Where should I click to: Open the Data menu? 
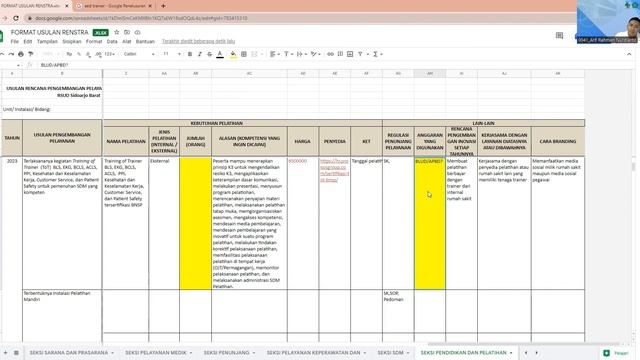click(x=112, y=42)
